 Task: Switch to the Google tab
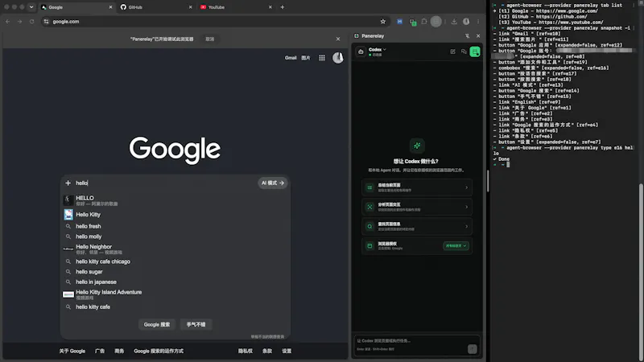point(76,7)
